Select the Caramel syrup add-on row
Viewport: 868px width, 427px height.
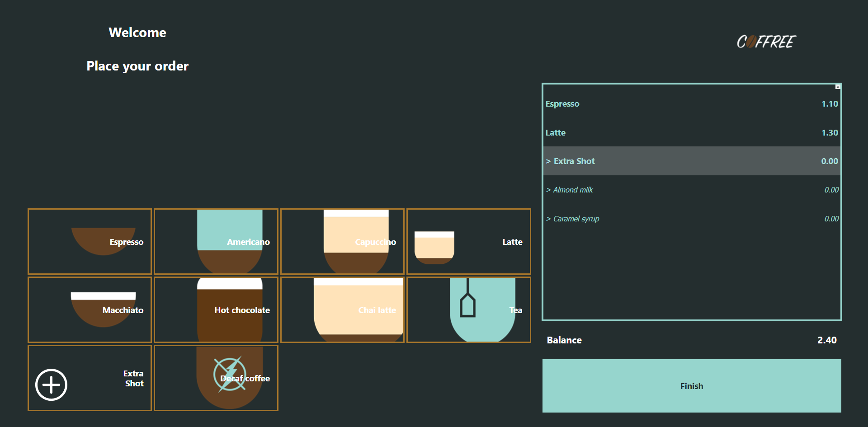691,219
